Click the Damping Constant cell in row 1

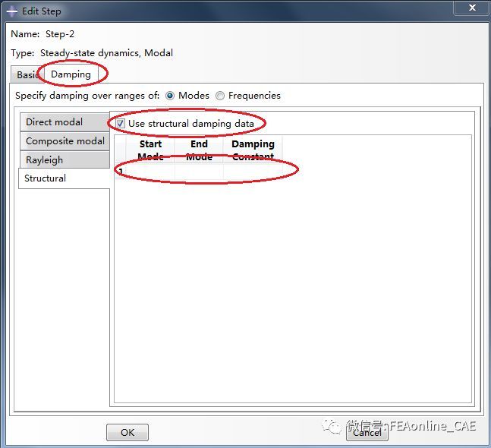coord(253,172)
